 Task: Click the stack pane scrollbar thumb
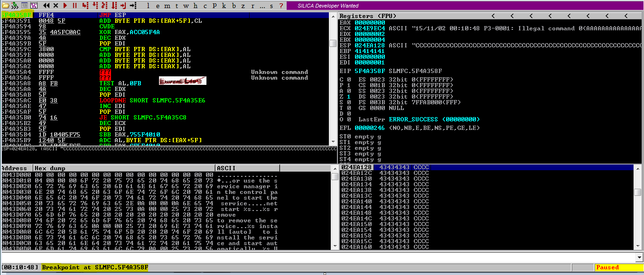click(x=639, y=192)
